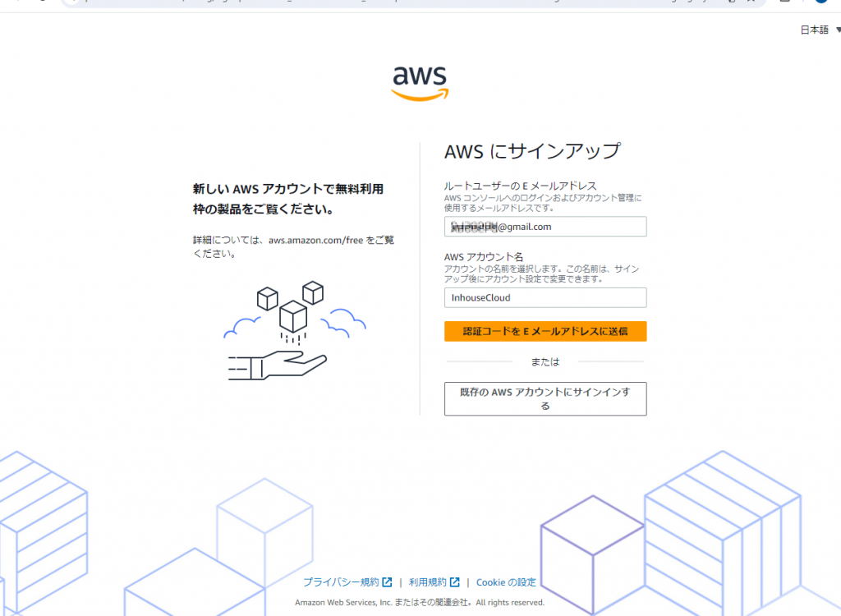Click the cubes and hand illustration

[295, 330]
